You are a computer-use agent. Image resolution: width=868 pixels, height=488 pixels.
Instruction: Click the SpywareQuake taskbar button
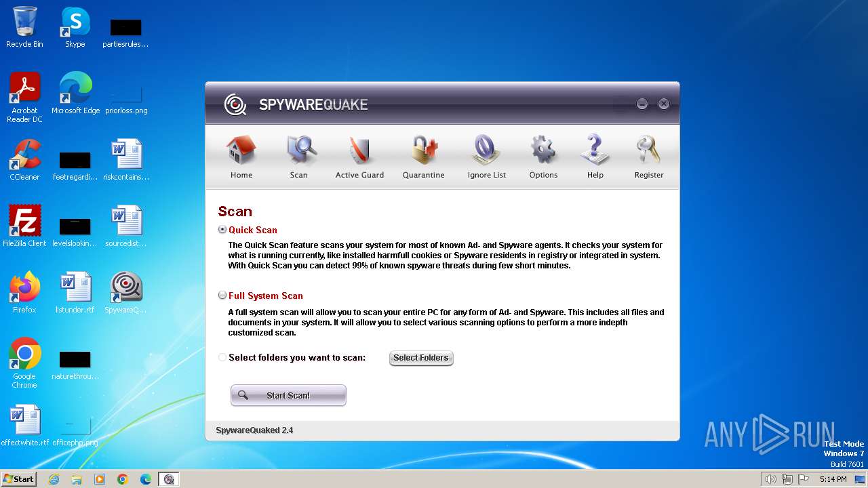click(x=169, y=479)
